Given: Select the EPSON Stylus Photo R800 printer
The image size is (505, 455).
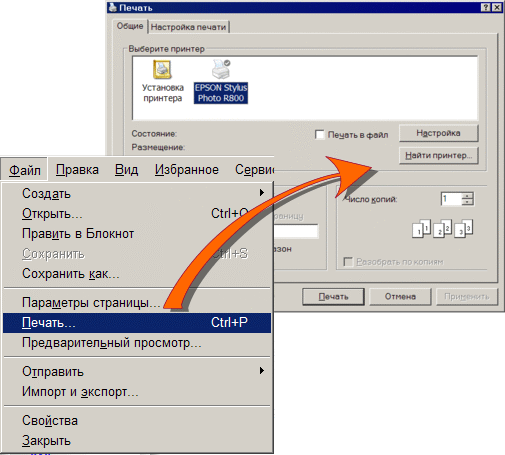Looking at the screenshot, I should tap(221, 81).
